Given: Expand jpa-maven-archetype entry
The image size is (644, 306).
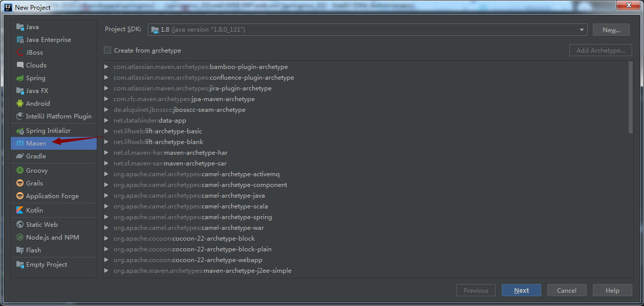Looking at the screenshot, I should click(106, 99).
